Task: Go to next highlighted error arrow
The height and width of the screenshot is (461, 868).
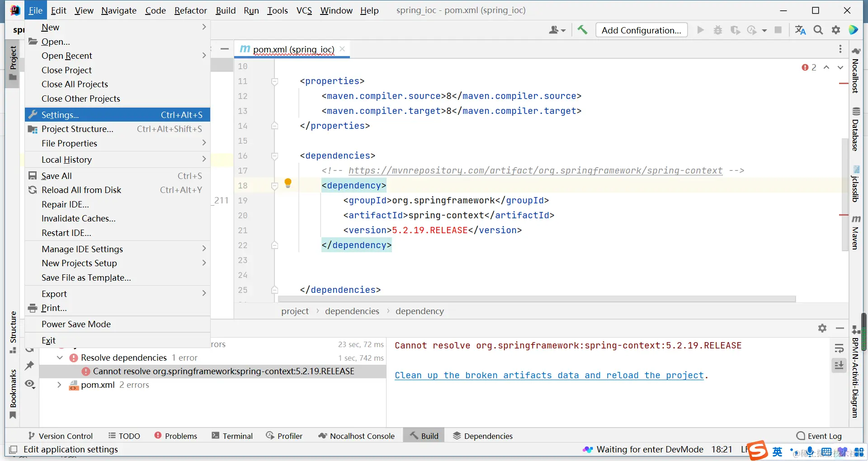Action: (x=840, y=67)
